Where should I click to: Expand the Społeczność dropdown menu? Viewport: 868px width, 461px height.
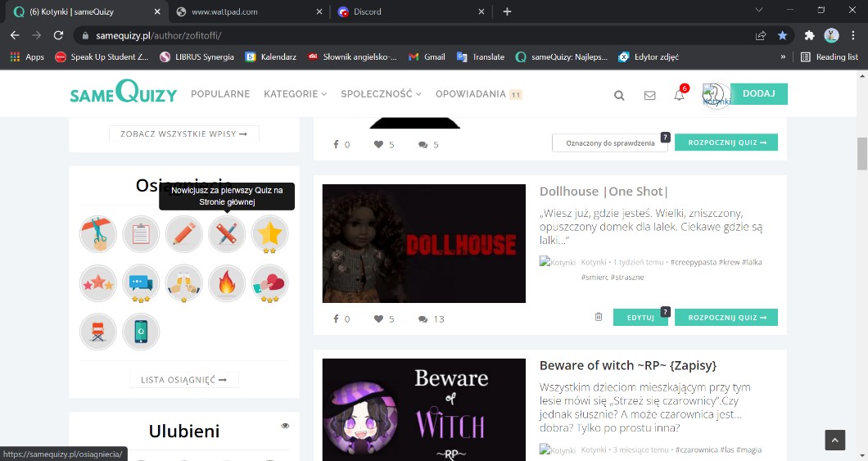[381, 94]
